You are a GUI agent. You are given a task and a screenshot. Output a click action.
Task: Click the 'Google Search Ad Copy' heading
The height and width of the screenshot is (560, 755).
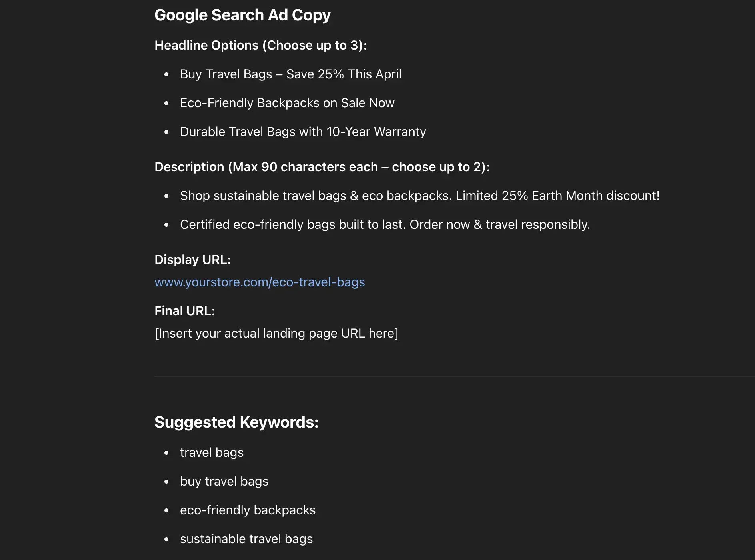tap(242, 15)
